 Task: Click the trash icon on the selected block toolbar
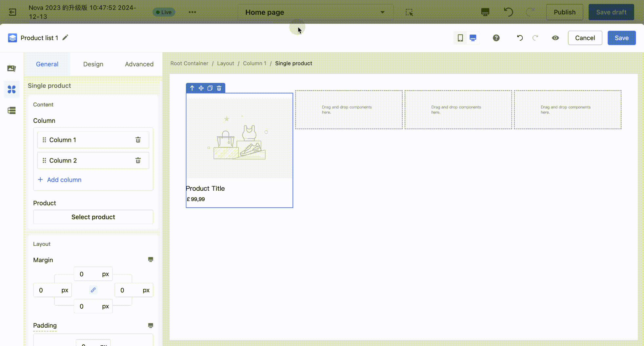[x=219, y=88]
